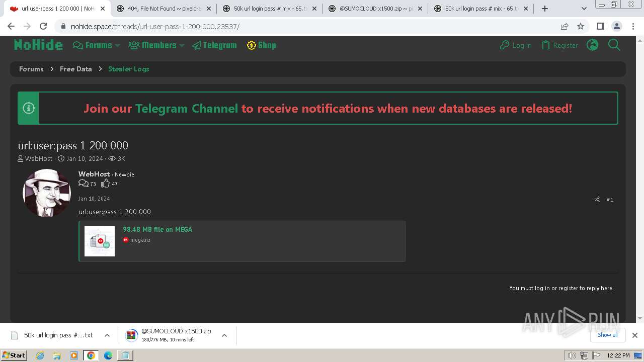Screen dimensions: 644x362
Task: Open the post number #1 link
Action: [x=610, y=200]
